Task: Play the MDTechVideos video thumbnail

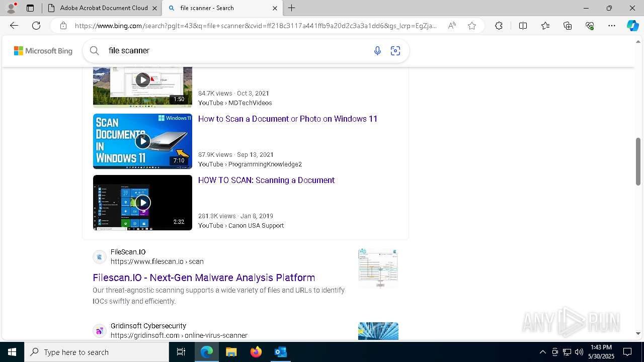Action: tap(142, 86)
